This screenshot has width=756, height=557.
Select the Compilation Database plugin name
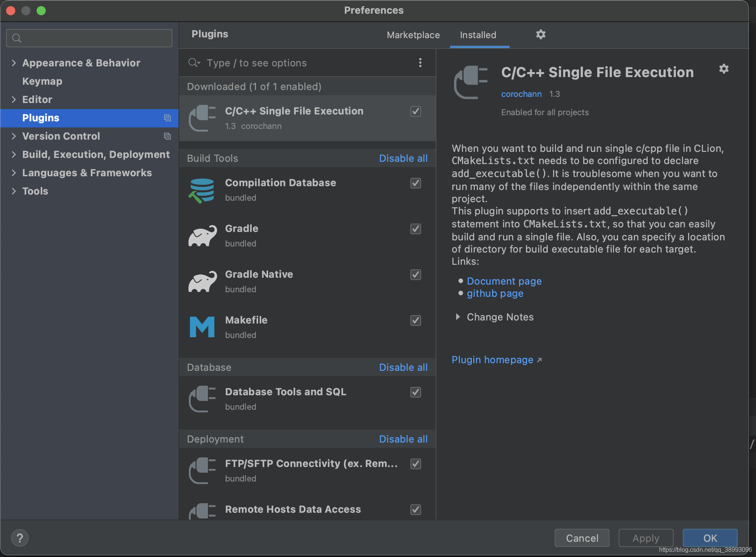280,183
